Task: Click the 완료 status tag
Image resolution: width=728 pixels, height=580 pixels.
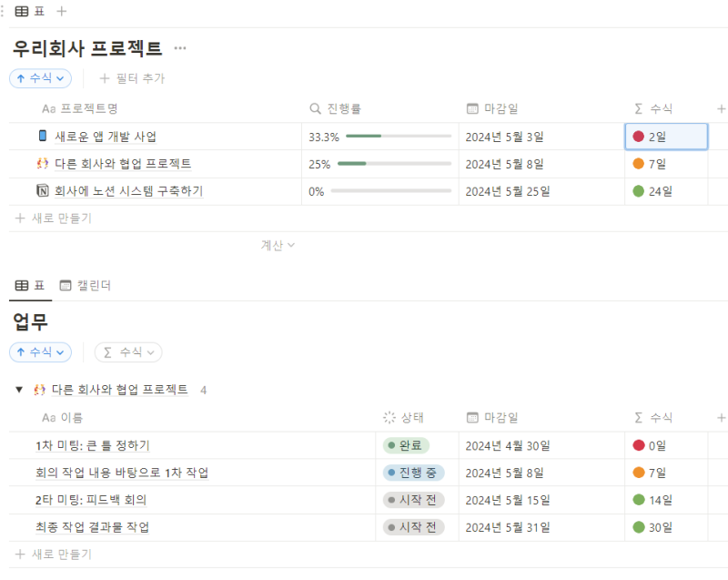Action: 406,446
